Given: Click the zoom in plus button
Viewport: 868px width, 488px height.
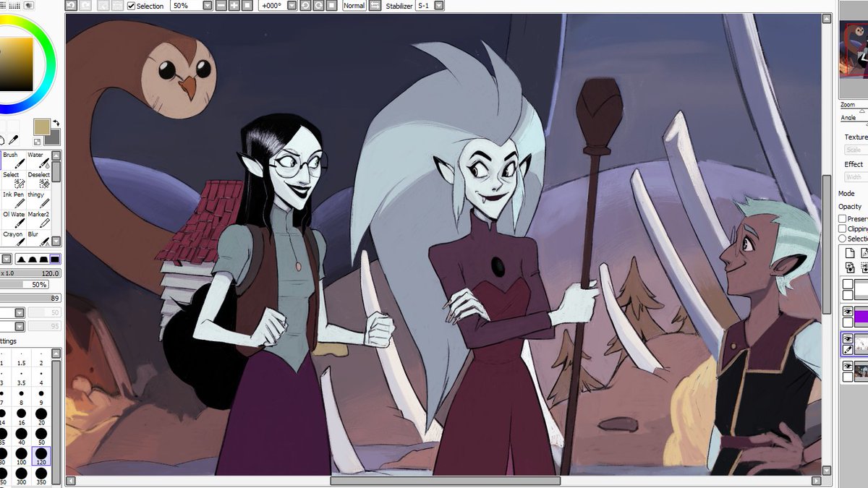Looking at the screenshot, I should pyautogui.click(x=234, y=5).
